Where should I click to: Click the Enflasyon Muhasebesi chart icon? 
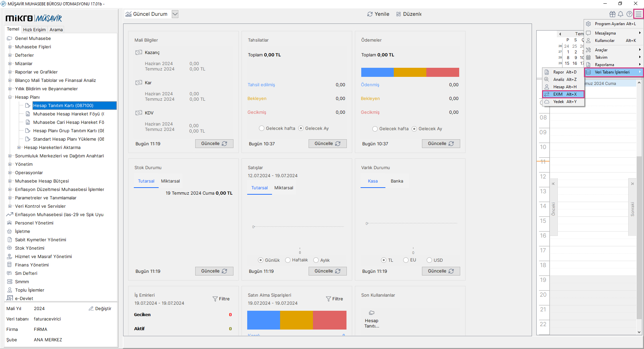[9, 214]
